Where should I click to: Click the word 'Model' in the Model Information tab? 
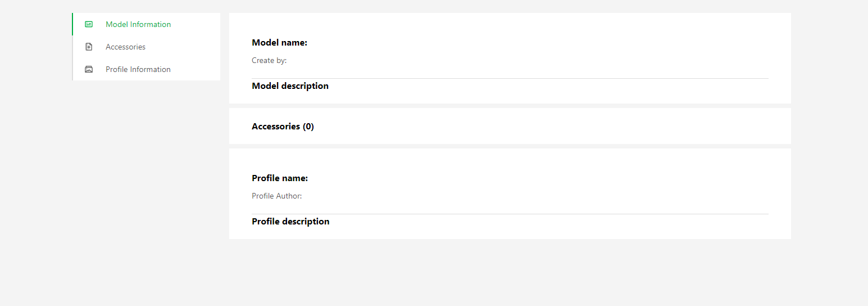point(117,24)
